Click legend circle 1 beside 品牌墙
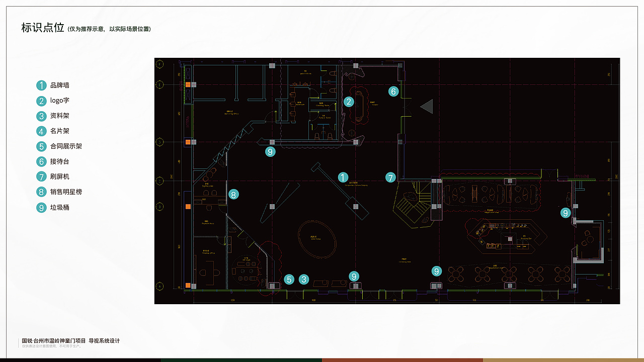The width and height of the screenshot is (644, 362). pyautogui.click(x=41, y=85)
